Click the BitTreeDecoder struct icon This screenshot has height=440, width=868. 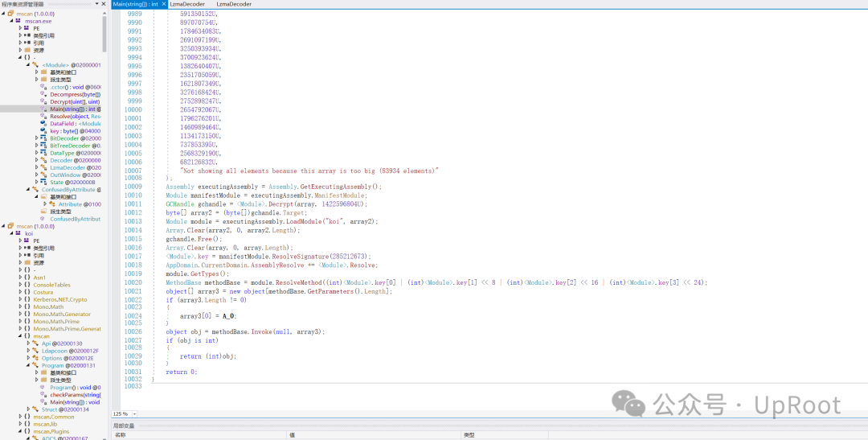click(x=43, y=145)
